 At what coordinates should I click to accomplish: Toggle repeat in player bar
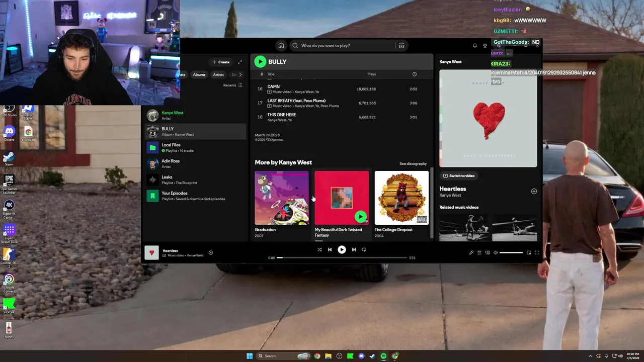coord(364,249)
